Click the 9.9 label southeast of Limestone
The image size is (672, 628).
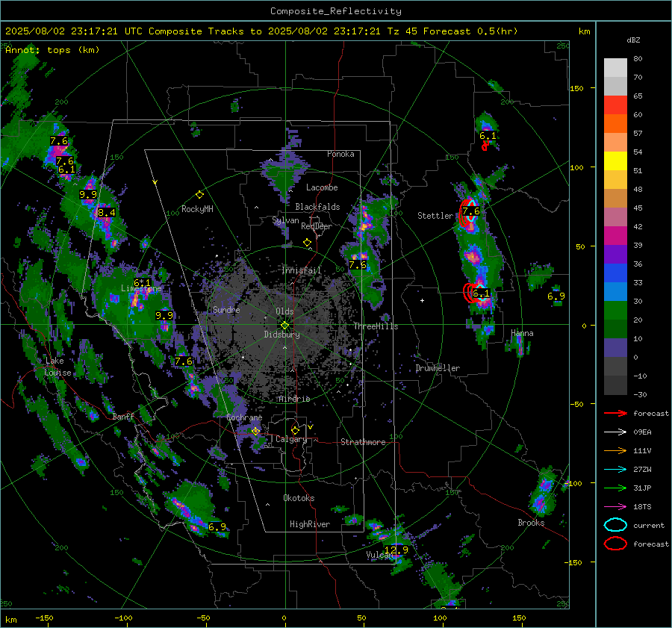tap(164, 316)
